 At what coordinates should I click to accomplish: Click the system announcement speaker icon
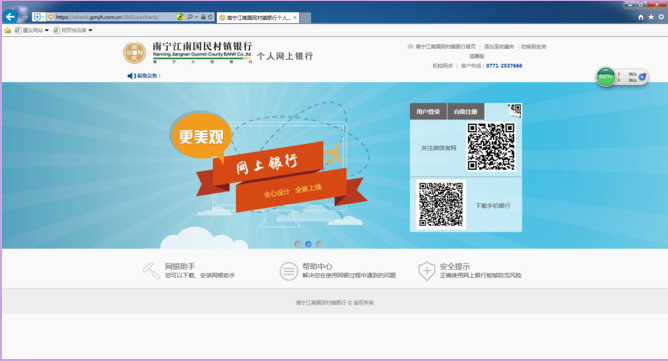click(x=131, y=76)
